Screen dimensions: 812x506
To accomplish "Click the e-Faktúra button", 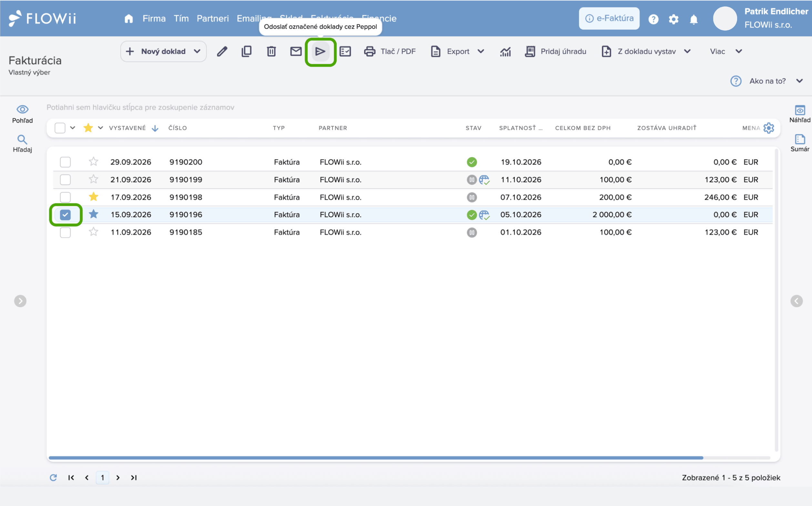I will 609,18.
